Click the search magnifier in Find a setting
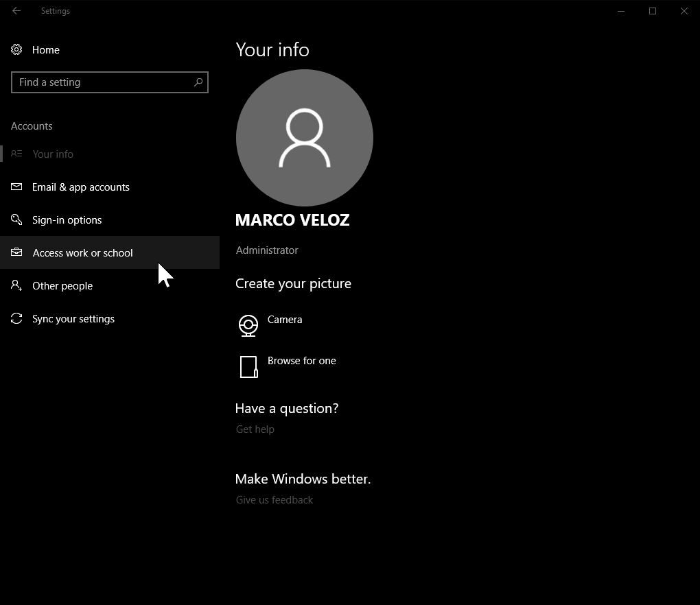The image size is (700, 605). tap(198, 82)
